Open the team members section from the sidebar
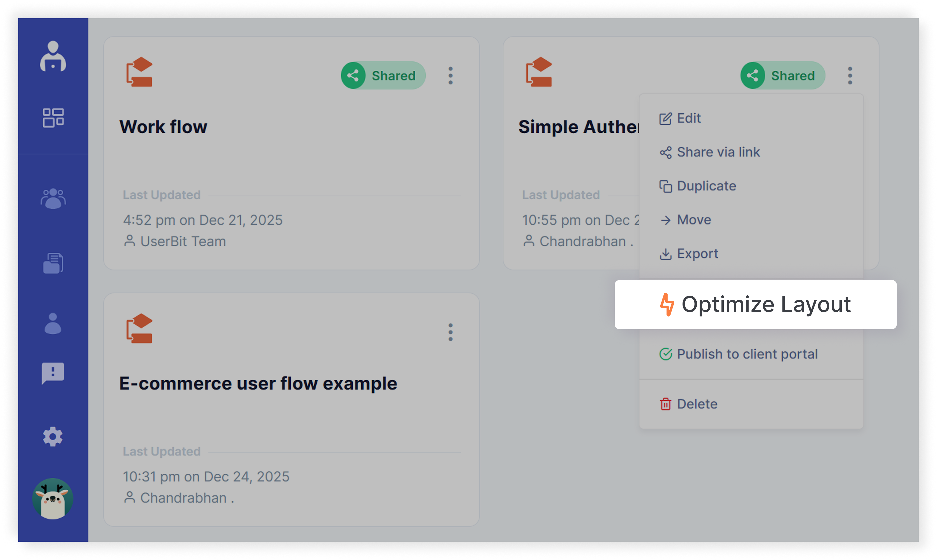937x560 pixels. coord(53,198)
